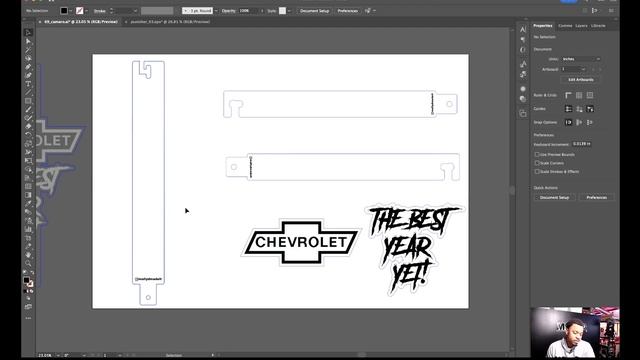Select the Artboard tool

(28, 238)
